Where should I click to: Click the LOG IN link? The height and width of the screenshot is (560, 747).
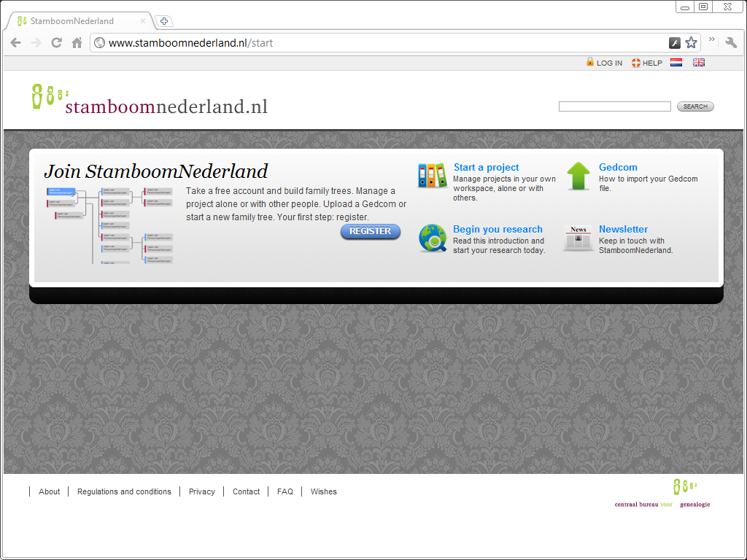pos(609,63)
